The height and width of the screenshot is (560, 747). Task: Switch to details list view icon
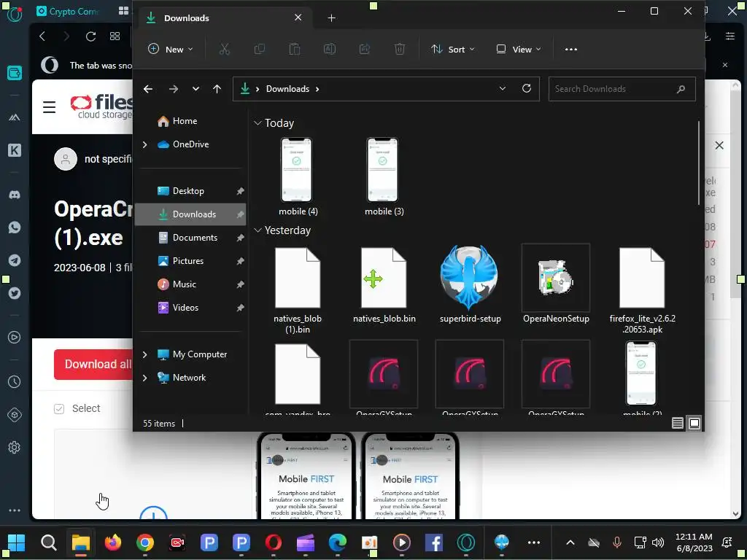pyautogui.click(x=678, y=423)
